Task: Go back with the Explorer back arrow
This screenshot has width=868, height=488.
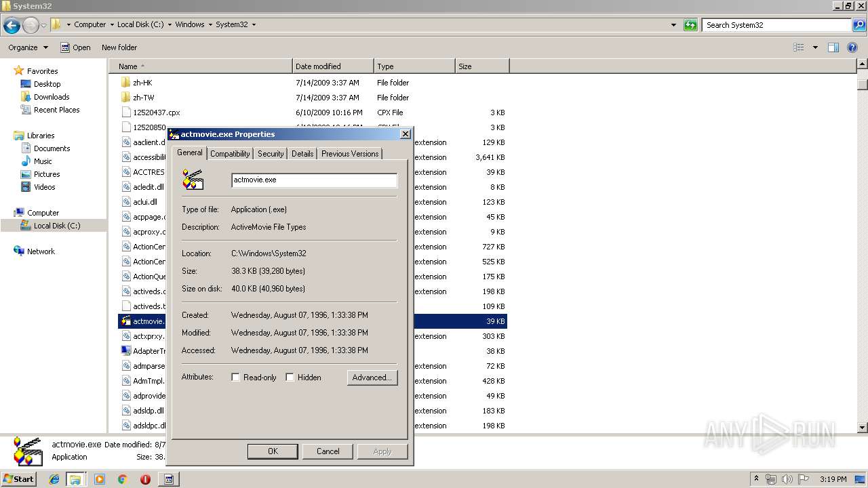Action: 12,26
